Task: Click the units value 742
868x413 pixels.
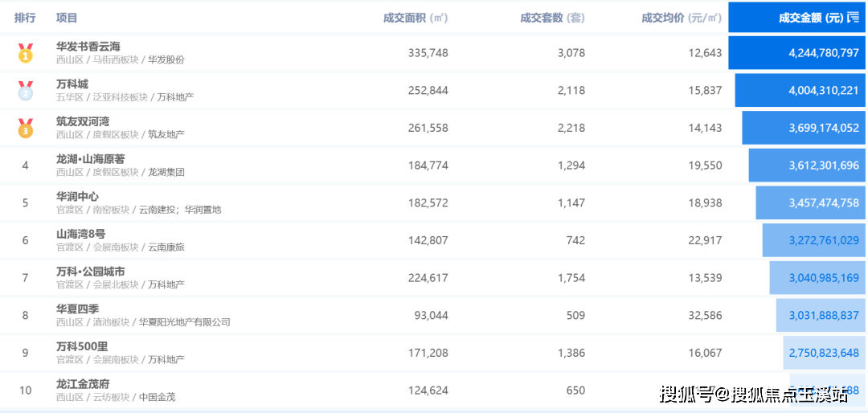Action: [575, 240]
